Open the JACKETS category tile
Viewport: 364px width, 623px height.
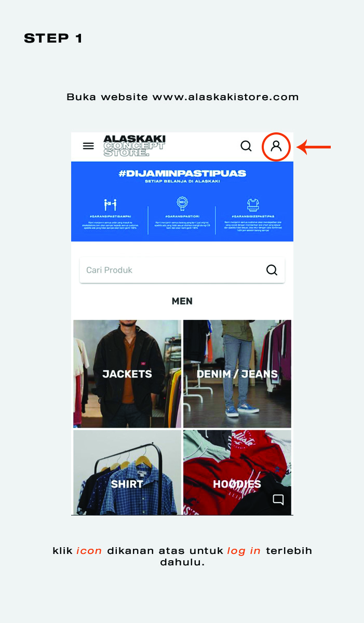pos(127,374)
